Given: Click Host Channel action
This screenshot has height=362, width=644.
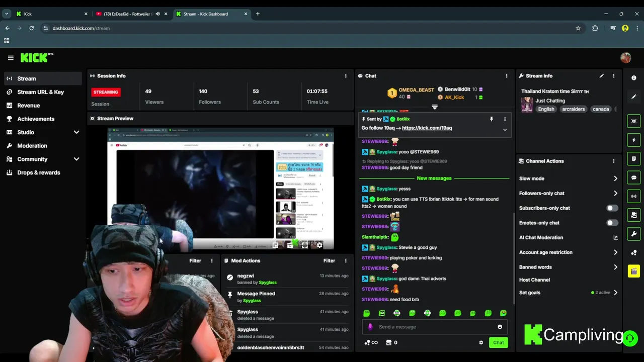Looking at the screenshot, I should (534, 280).
